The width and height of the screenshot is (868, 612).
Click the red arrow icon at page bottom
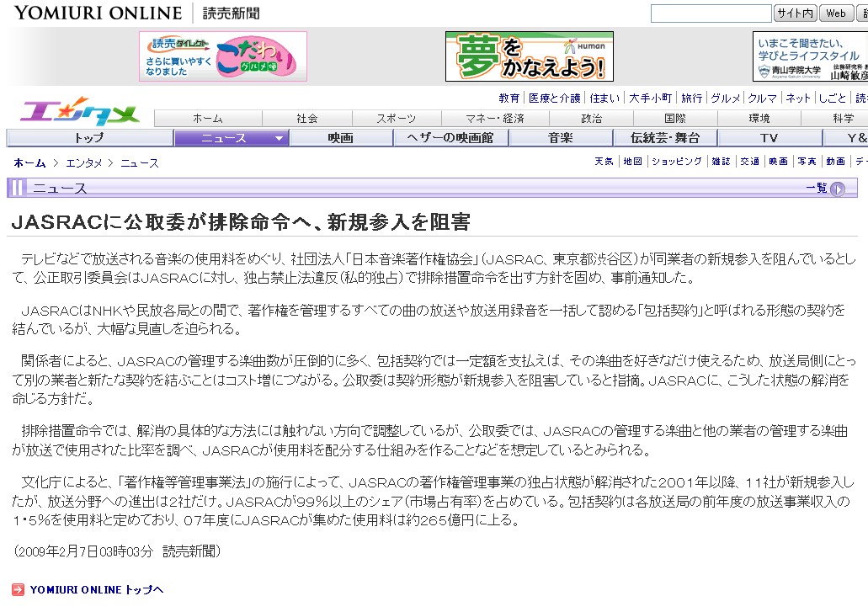click(x=19, y=589)
